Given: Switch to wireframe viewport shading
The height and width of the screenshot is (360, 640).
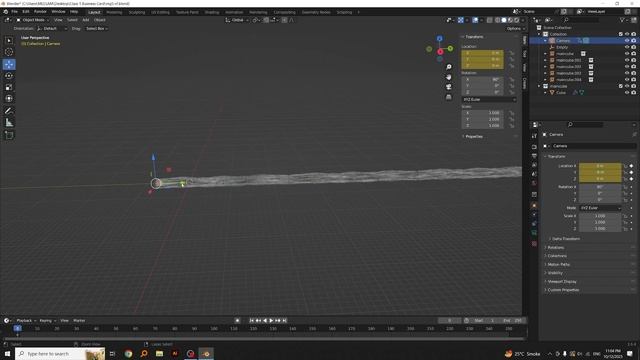Looking at the screenshot, I should [x=498, y=20].
